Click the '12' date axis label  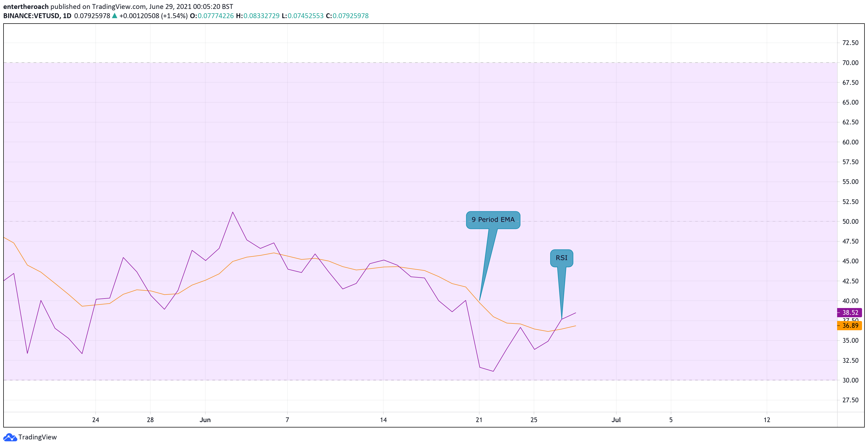tap(767, 420)
